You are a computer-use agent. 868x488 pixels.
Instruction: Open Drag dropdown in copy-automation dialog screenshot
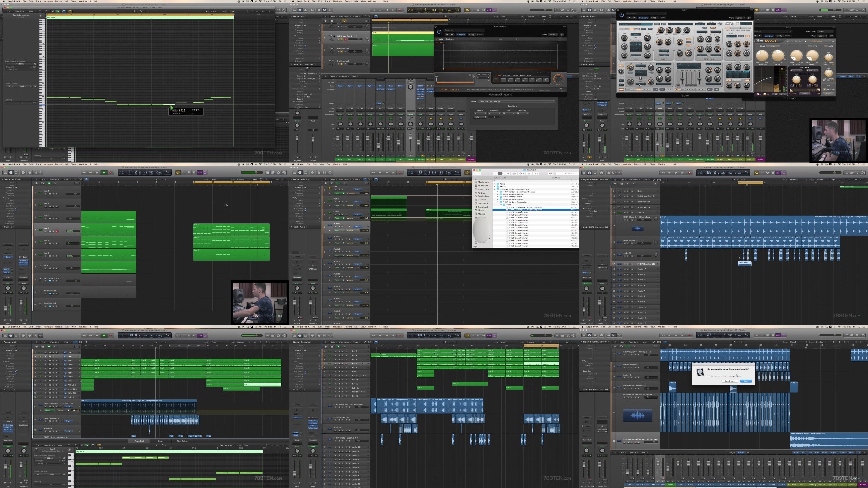pos(821,342)
